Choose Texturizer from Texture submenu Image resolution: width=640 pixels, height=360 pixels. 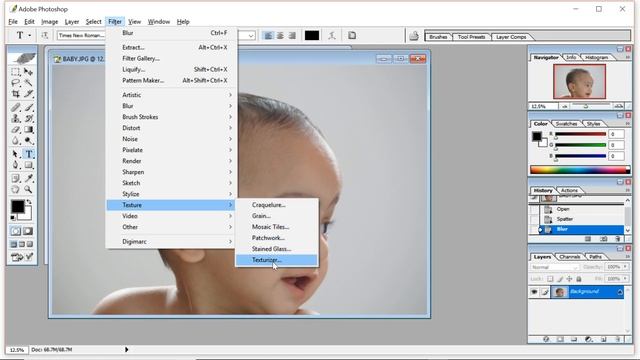pyautogui.click(x=277, y=260)
